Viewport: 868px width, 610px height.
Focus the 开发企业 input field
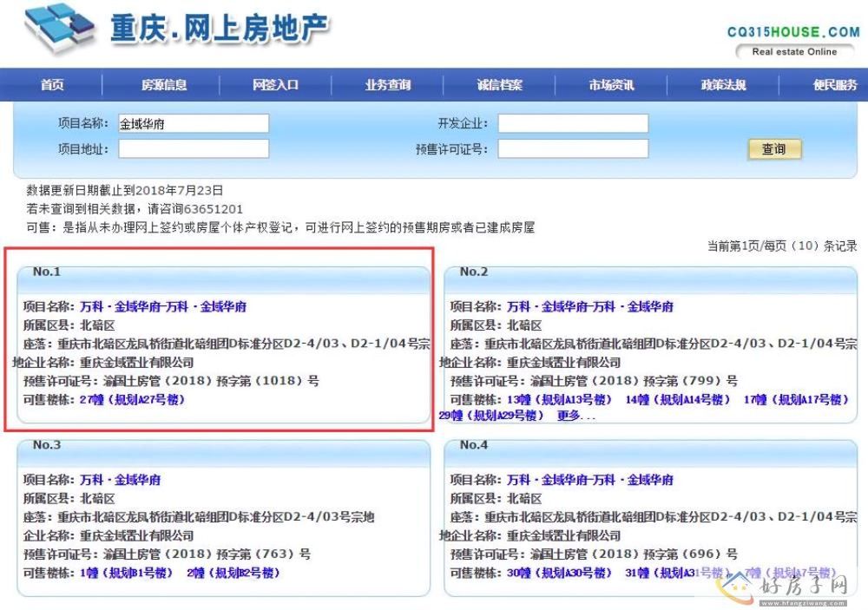point(573,124)
